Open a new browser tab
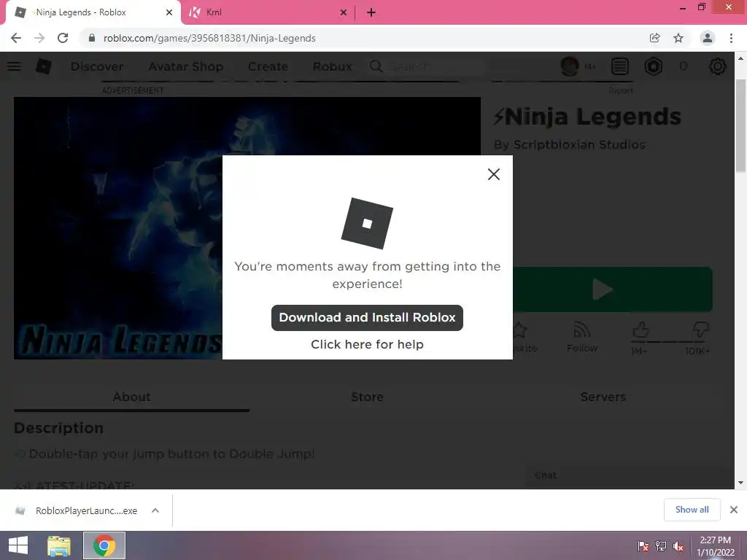Viewport: 747px width, 560px height. point(371,12)
